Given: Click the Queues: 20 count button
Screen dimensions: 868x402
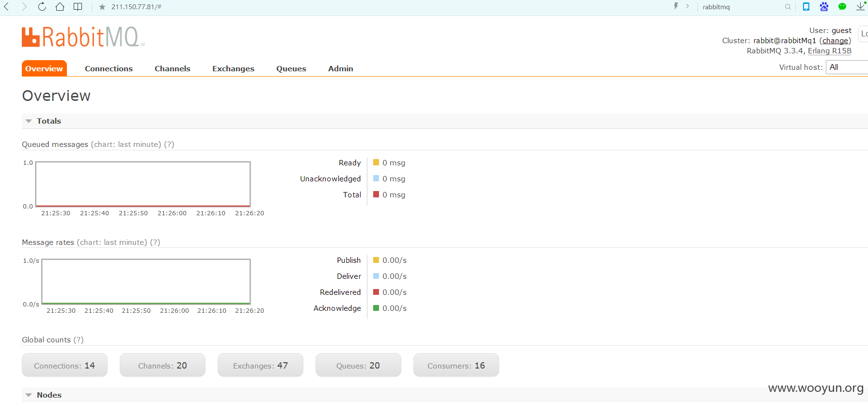Looking at the screenshot, I should (358, 365).
